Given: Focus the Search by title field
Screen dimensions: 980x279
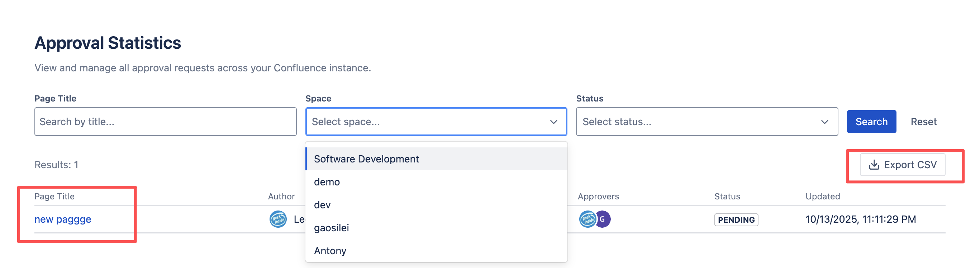Looking at the screenshot, I should 165,122.
